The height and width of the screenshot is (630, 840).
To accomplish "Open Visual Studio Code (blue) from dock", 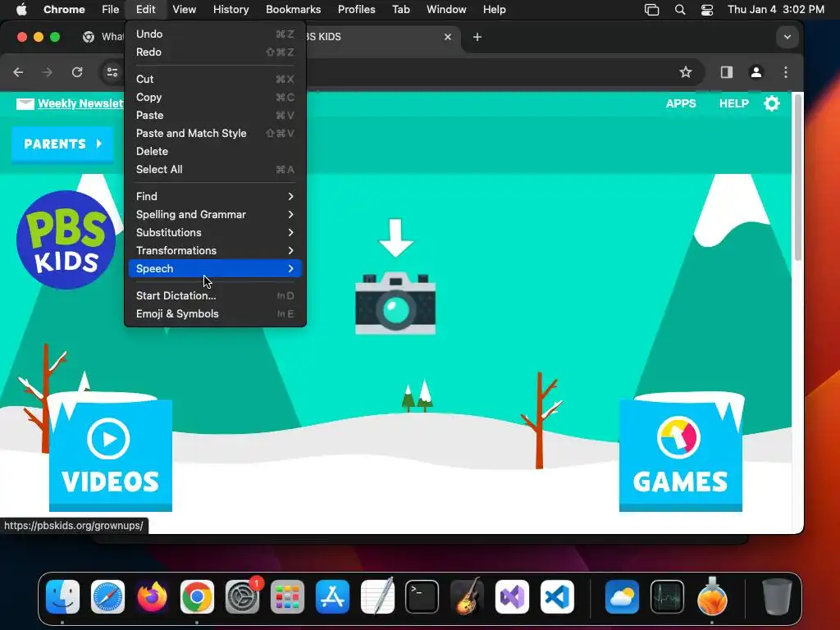I will (557, 597).
